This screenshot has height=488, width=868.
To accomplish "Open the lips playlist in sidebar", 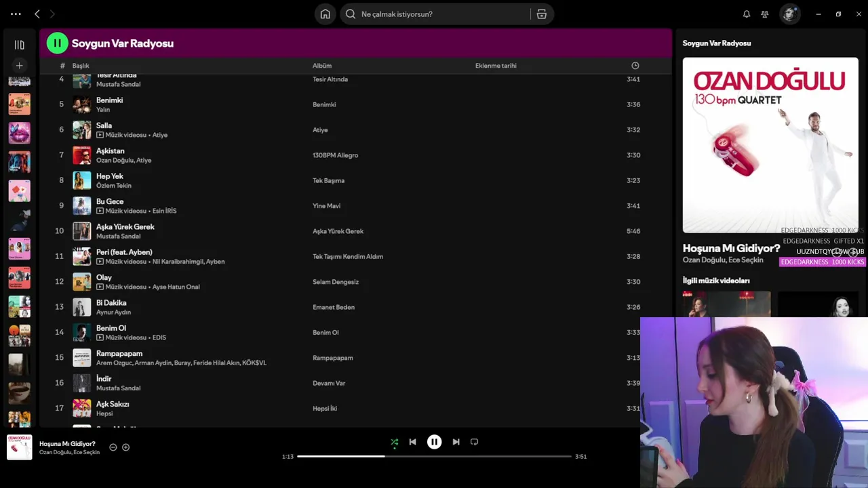I will pyautogui.click(x=19, y=133).
